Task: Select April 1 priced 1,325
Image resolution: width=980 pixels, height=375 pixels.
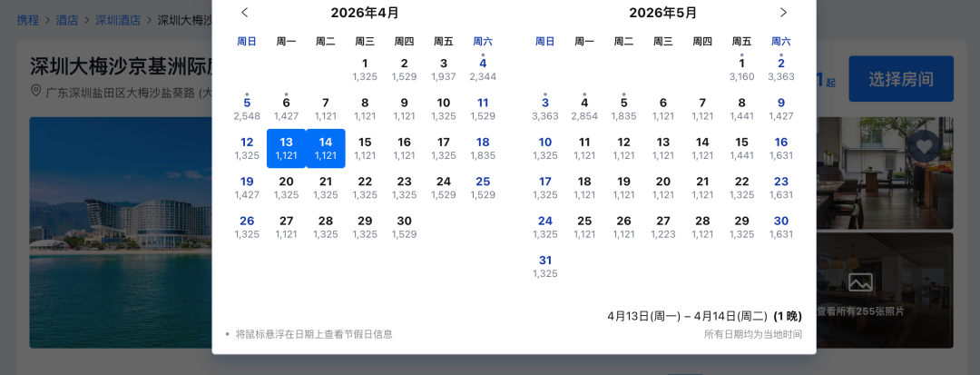Action: point(365,69)
